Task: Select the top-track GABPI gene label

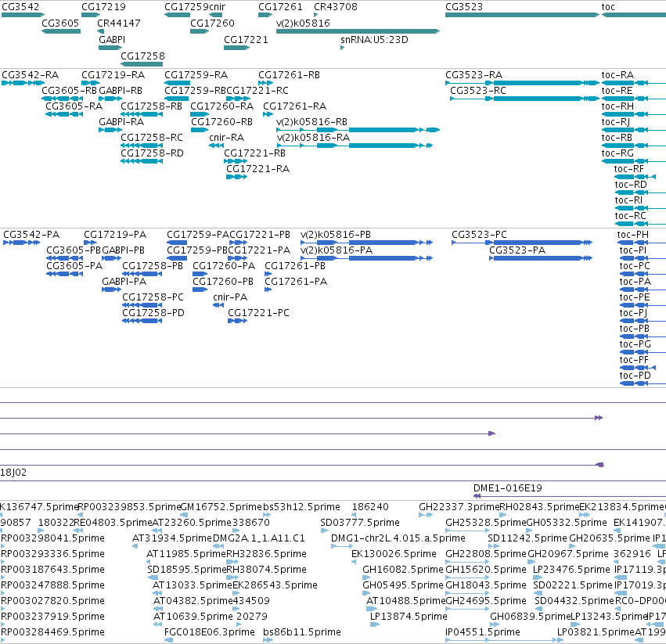Action: click(x=112, y=40)
